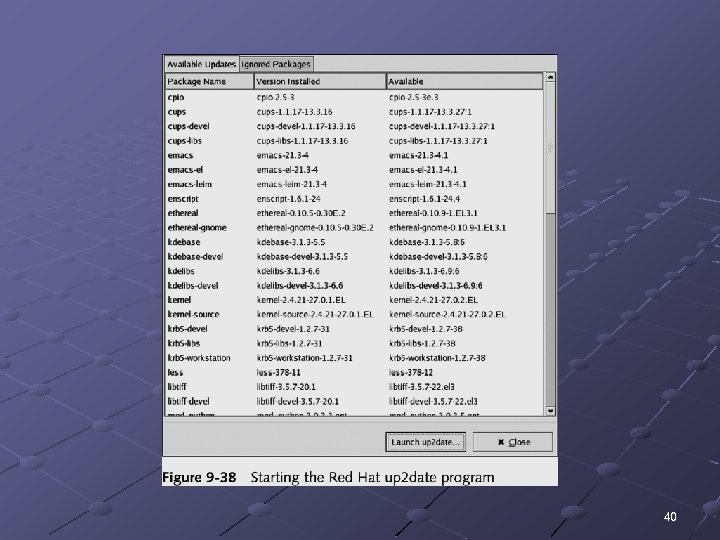
Task: Open the Ignored Packages tab
Action: pos(276,64)
